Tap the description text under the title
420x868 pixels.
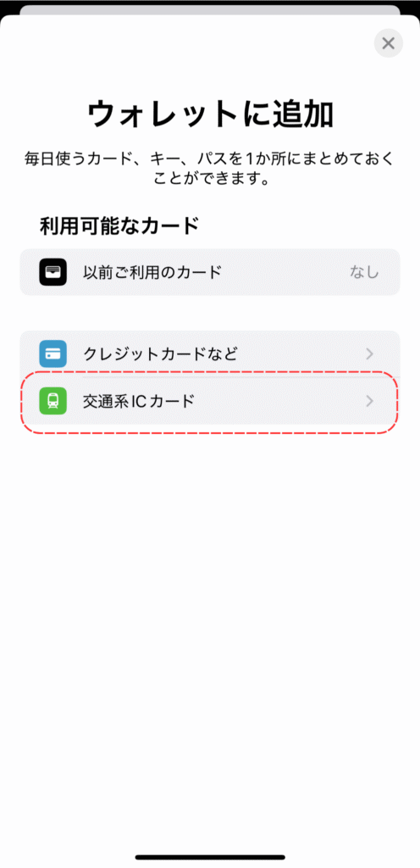click(210, 169)
